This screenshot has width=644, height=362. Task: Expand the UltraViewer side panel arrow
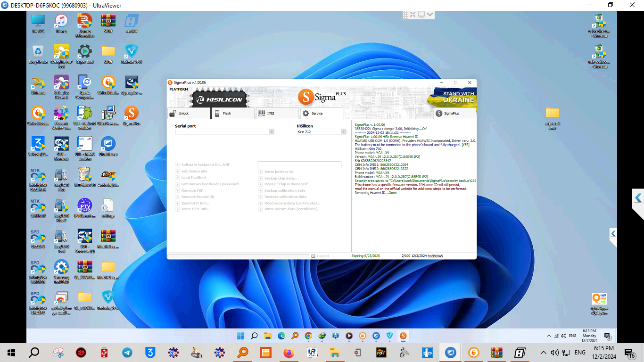pyautogui.click(x=638, y=198)
